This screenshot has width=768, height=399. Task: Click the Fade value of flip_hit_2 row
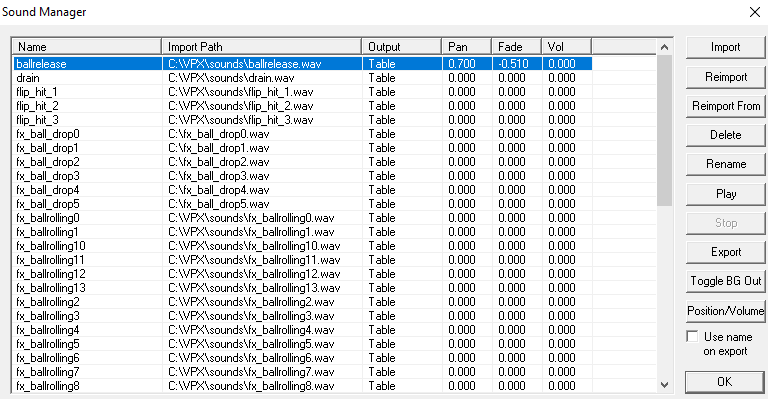(512, 106)
